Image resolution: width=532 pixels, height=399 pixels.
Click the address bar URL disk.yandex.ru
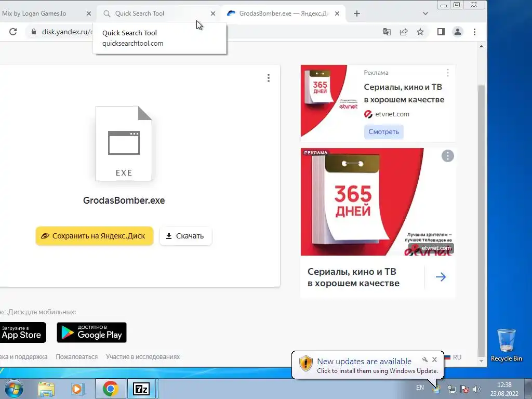click(x=66, y=32)
